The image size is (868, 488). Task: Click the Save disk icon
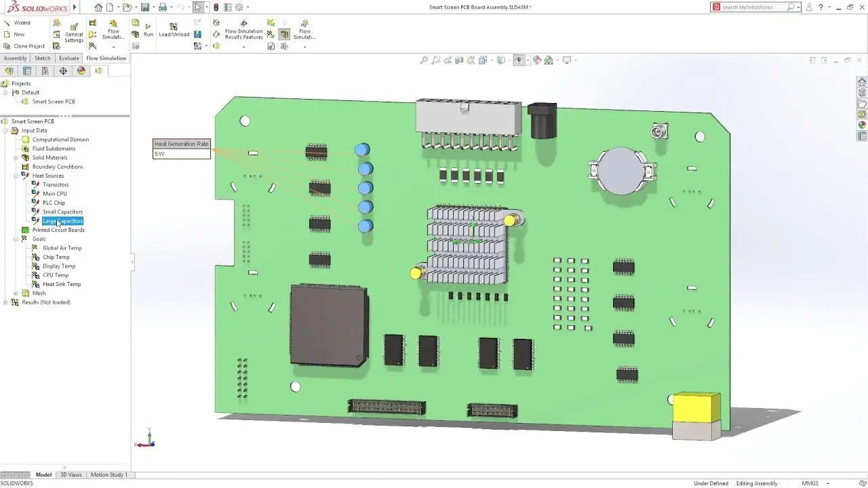point(145,7)
